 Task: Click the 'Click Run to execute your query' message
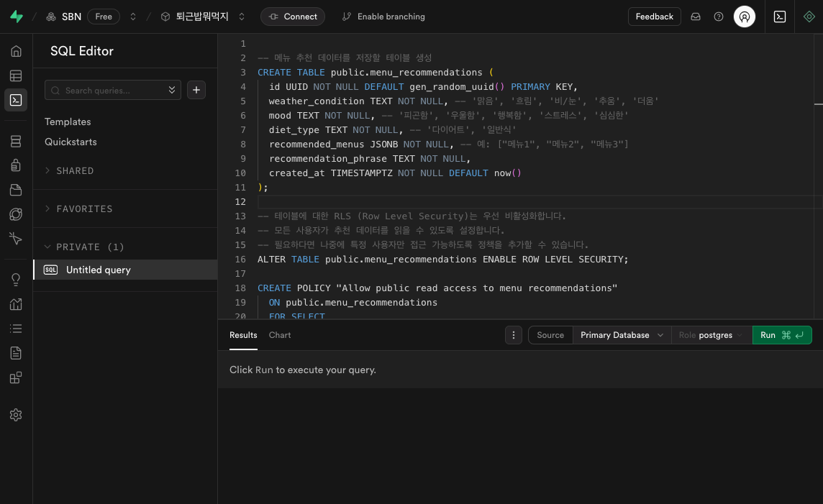(x=303, y=370)
